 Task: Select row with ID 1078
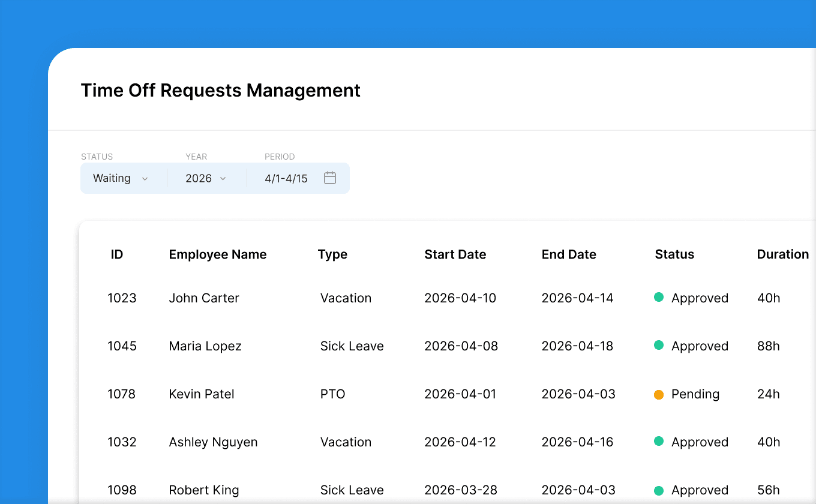[122, 394]
